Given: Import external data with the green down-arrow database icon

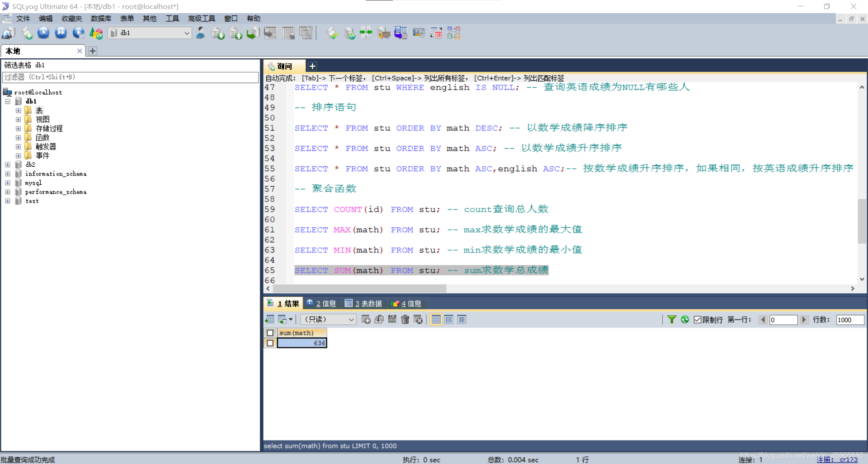Looking at the screenshot, I should (218, 33).
